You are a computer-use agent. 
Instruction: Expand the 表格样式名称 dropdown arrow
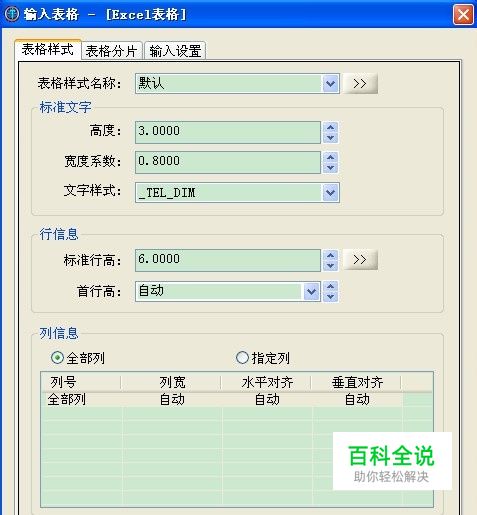[330, 83]
